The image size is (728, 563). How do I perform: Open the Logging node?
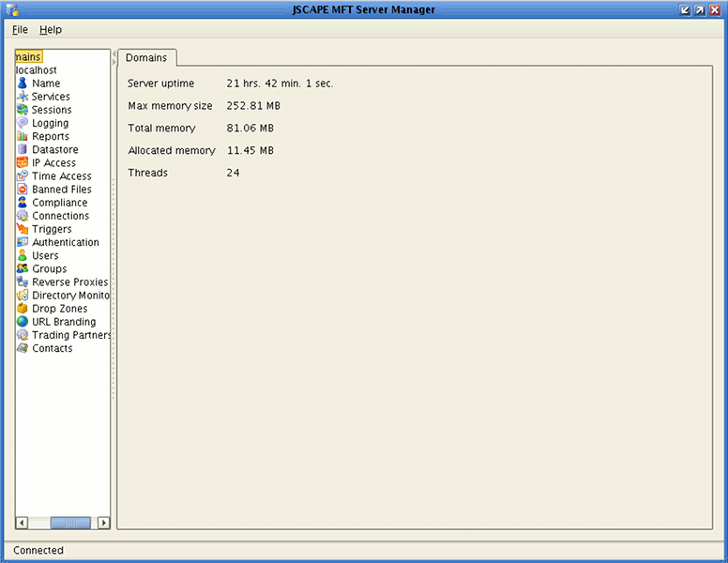[50, 123]
